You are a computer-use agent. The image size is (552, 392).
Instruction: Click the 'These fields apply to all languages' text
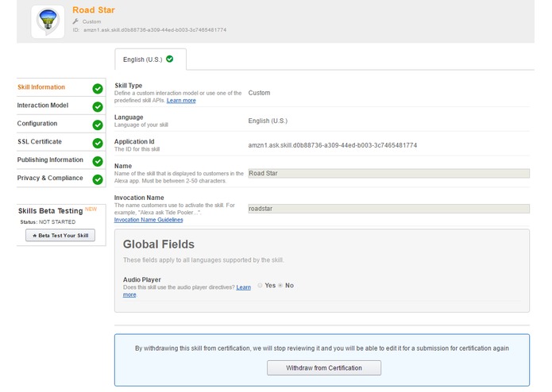point(203,260)
